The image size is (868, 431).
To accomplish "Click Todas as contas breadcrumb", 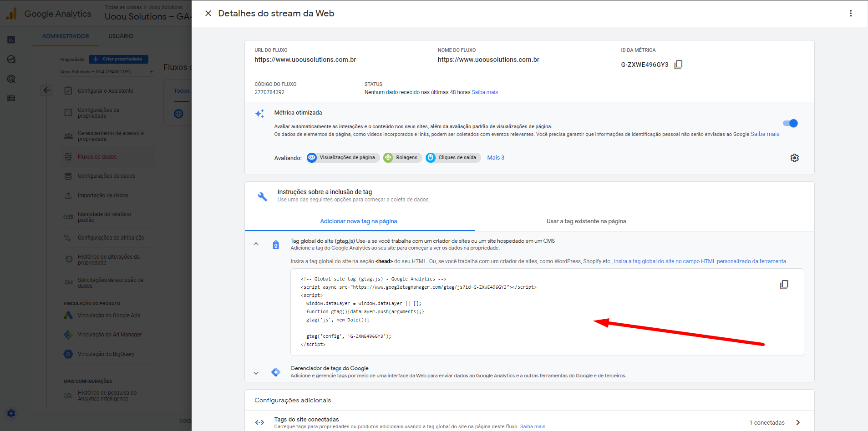I will pos(123,7).
